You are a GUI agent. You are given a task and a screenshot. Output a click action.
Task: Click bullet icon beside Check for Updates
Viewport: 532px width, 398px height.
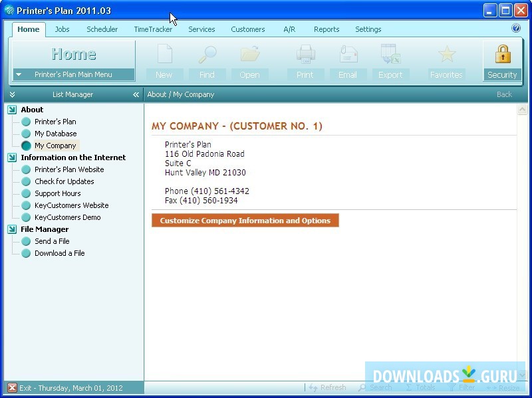pos(26,181)
